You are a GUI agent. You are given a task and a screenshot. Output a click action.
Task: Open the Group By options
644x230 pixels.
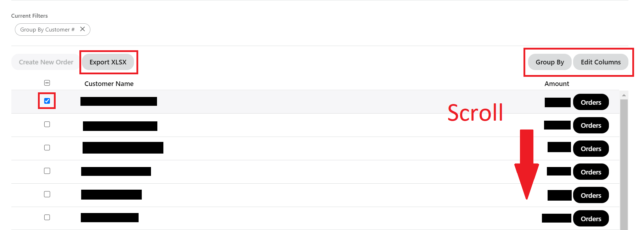[x=549, y=62]
